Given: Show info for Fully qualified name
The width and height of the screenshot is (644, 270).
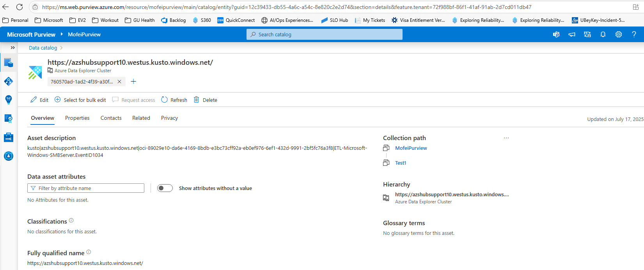Looking at the screenshot, I should [x=89, y=252].
